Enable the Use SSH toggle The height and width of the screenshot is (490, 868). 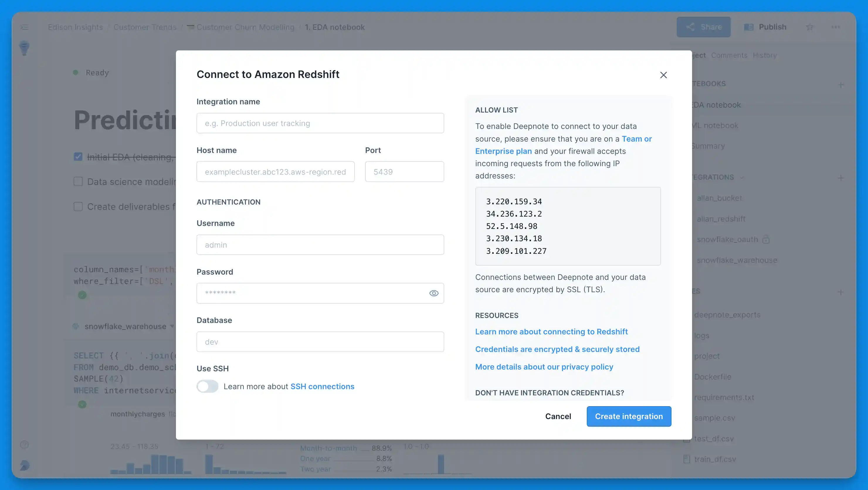[x=207, y=386]
